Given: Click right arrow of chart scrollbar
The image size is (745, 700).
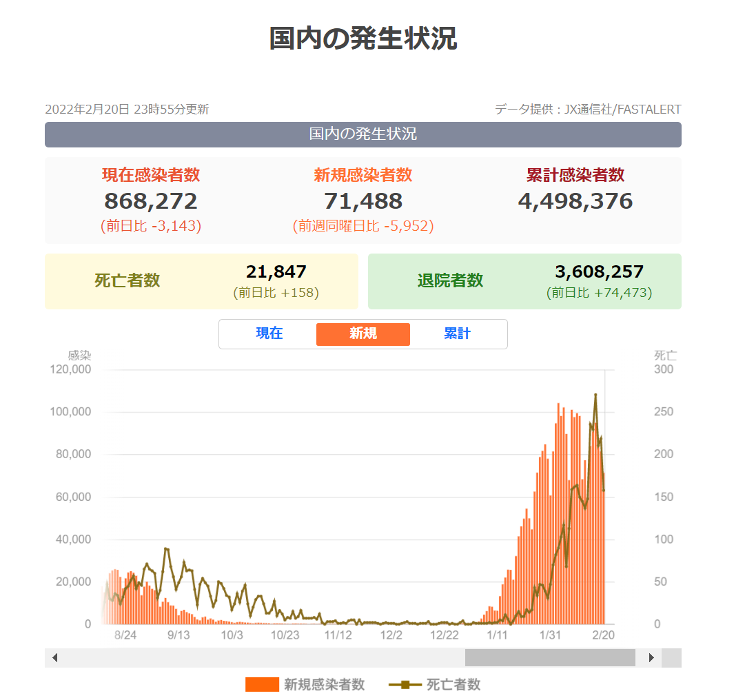Looking at the screenshot, I should click(651, 658).
